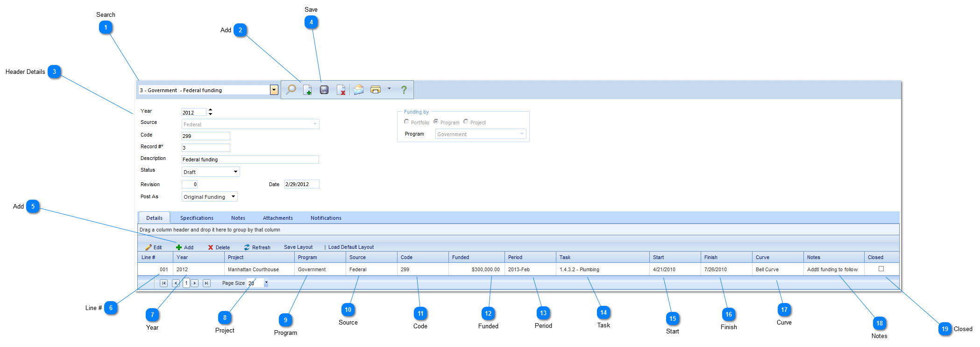Click the grid Refresh button
980x347 pixels.
[257, 247]
